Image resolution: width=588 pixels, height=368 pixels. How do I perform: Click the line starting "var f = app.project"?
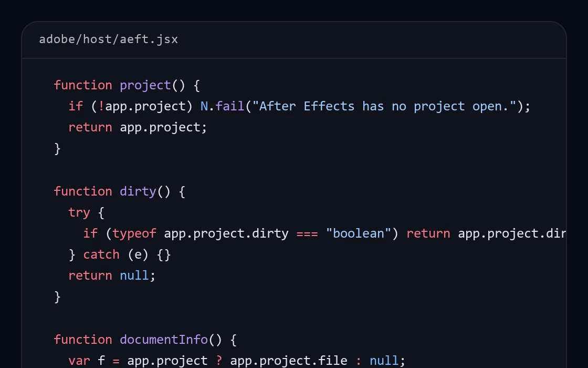pos(237,361)
